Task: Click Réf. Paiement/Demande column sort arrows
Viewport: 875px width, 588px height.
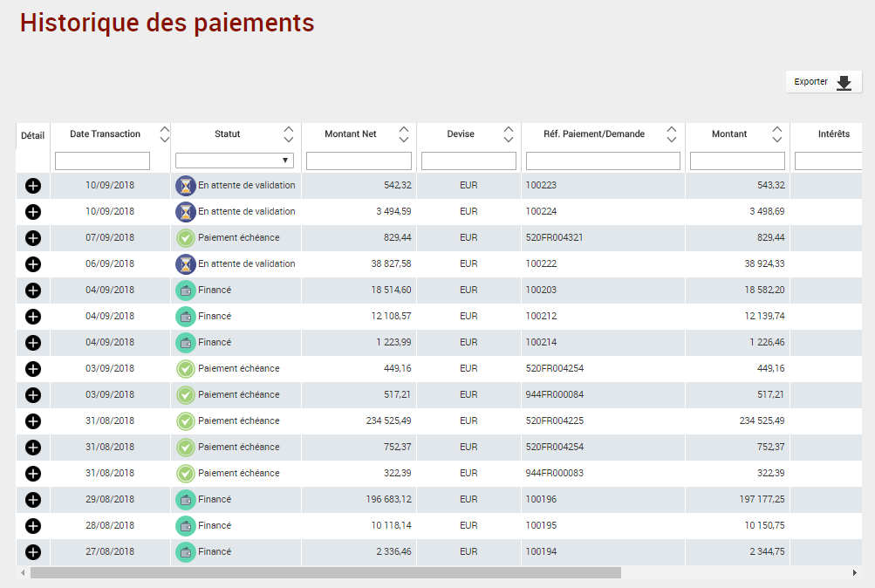Action: [x=671, y=134]
